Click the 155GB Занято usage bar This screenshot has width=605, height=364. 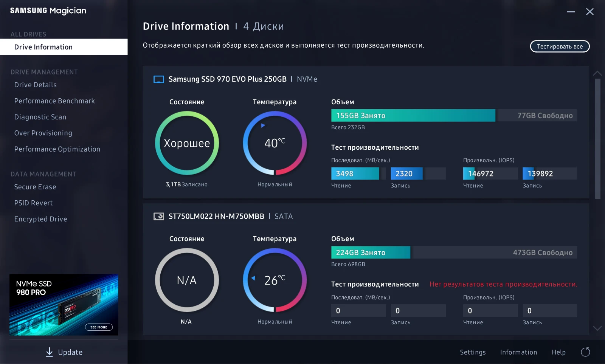click(x=413, y=116)
